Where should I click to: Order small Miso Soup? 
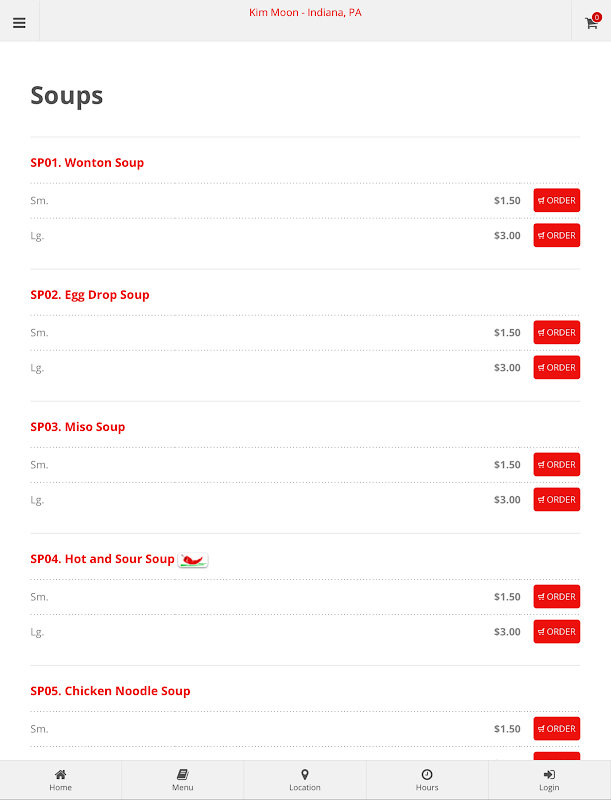(x=556, y=465)
